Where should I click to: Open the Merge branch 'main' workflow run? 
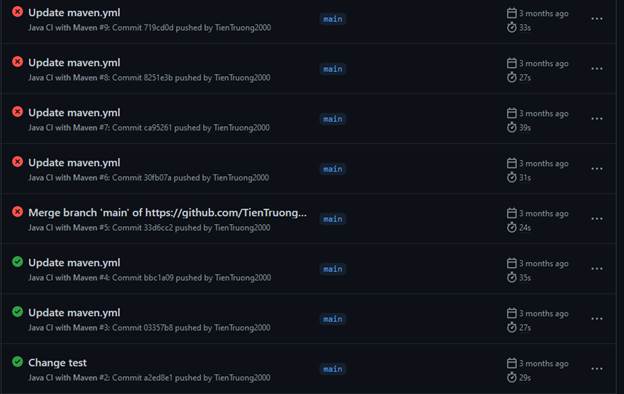point(168,213)
